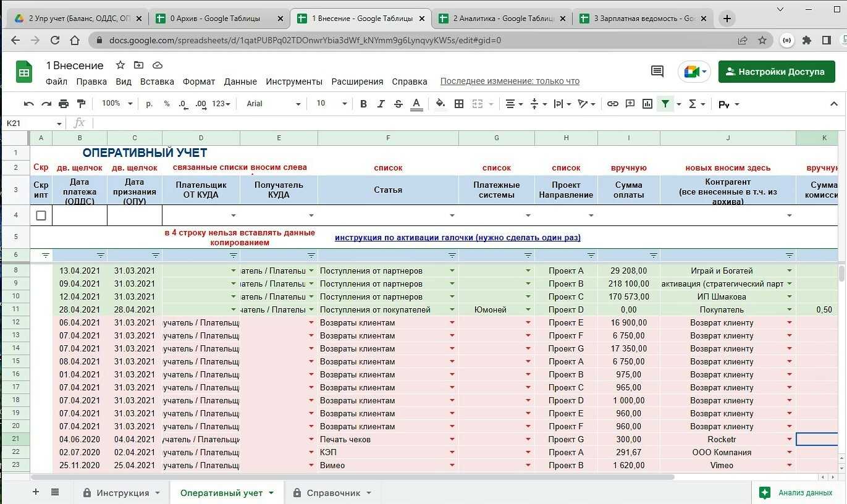Insert a link from toolbar
847x504 pixels.
612,104
